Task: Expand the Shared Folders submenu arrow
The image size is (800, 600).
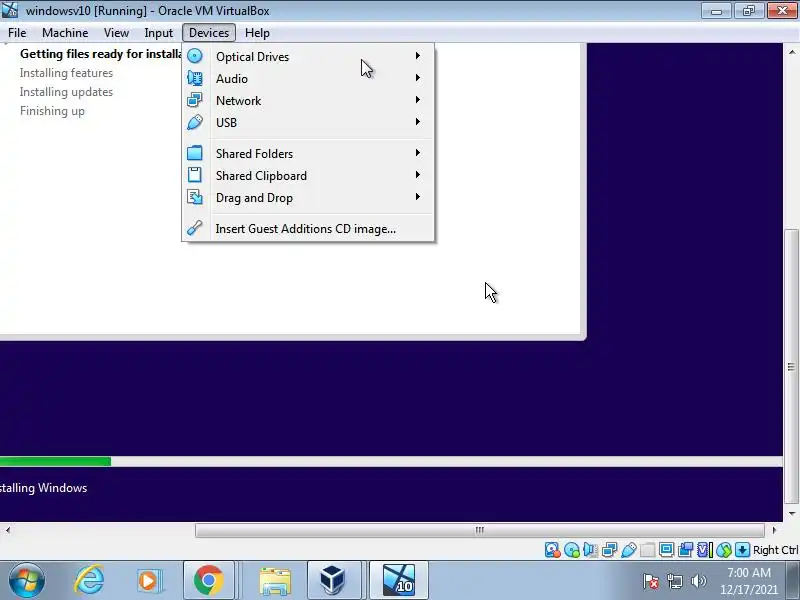Action: point(417,153)
